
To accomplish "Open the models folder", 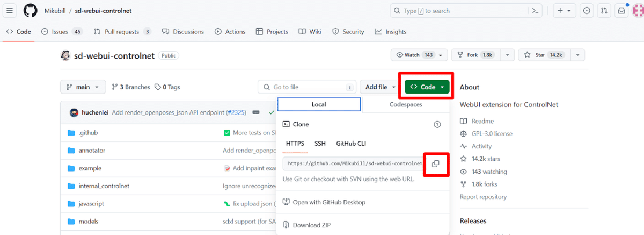I will [x=88, y=222].
